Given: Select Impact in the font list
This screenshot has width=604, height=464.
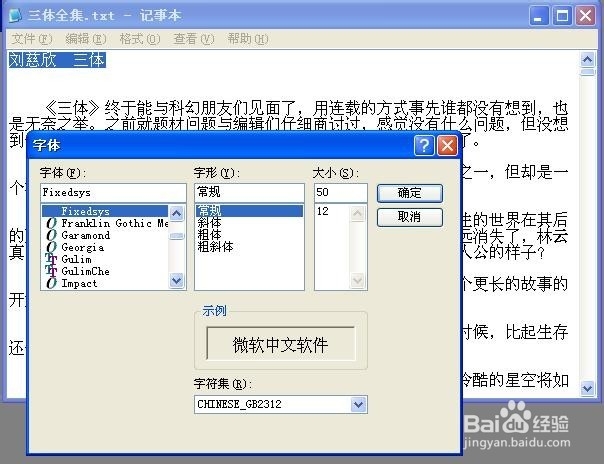Looking at the screenshot, I should (x=105, y=283).
